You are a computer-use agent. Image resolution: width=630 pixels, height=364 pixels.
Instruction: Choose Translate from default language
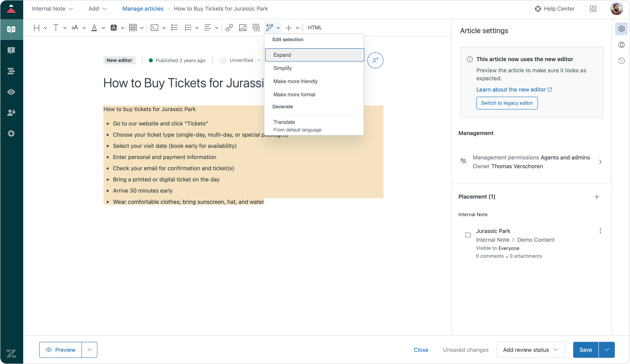314,125
